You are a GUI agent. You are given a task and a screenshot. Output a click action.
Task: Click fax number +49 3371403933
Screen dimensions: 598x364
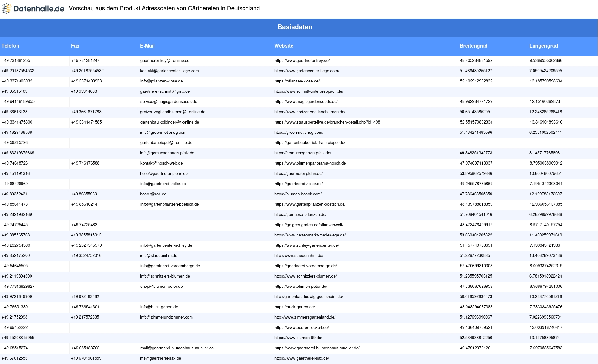(87, 81)
